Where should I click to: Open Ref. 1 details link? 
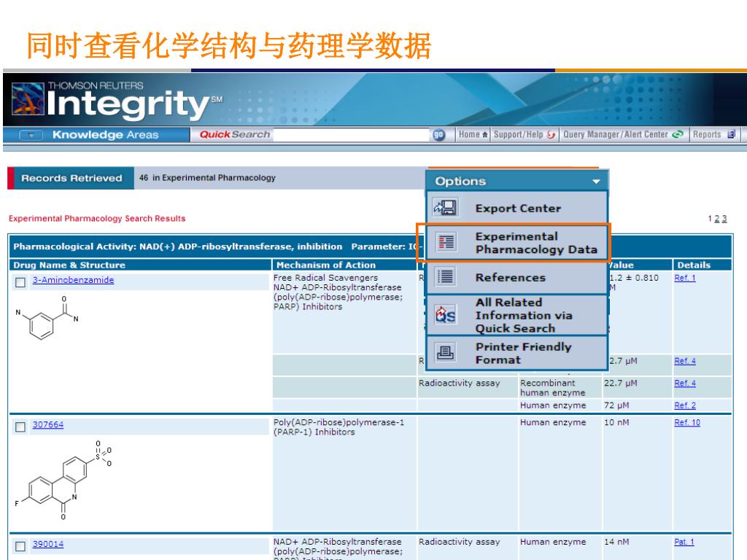(x=684, y=278)
